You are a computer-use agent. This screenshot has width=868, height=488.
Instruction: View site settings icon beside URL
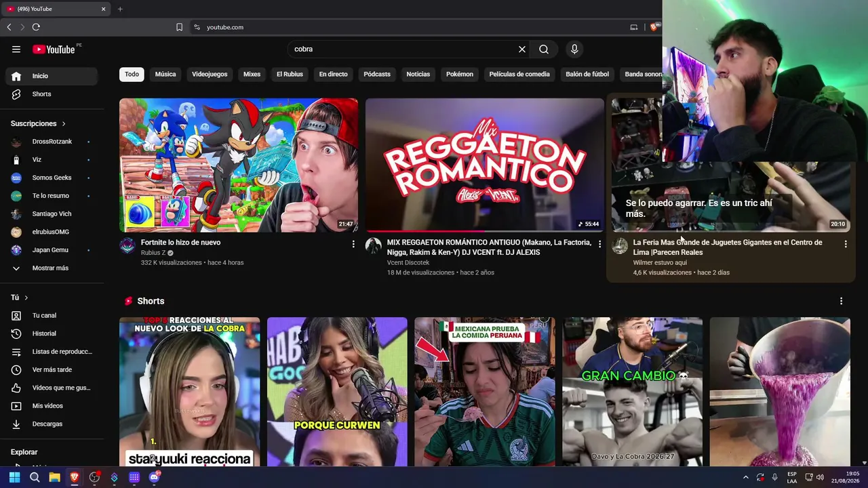[x=197, y=27]
